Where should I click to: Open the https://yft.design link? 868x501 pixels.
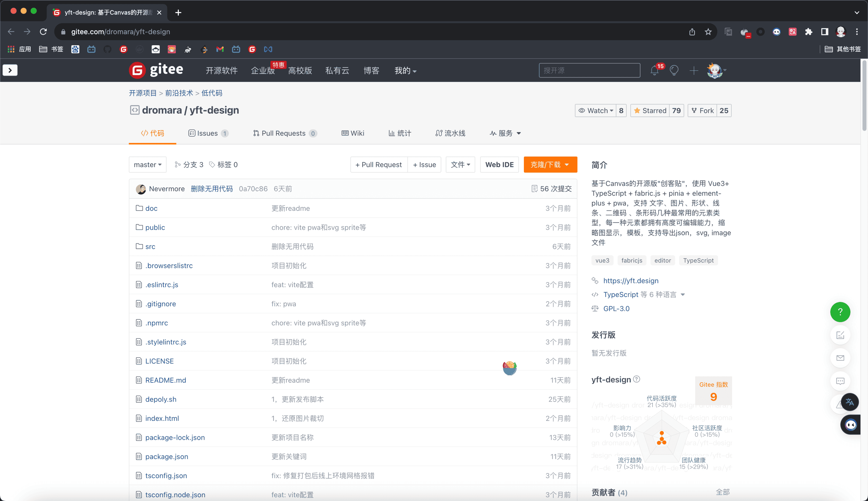630,281
